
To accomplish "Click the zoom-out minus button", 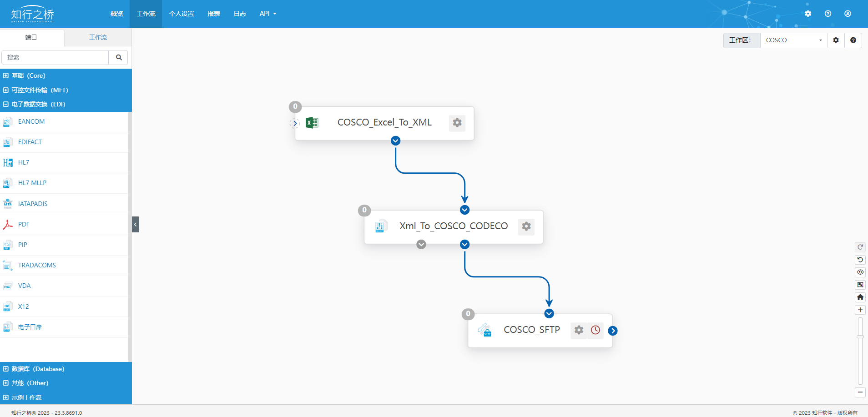I will (x=860, y=392).
